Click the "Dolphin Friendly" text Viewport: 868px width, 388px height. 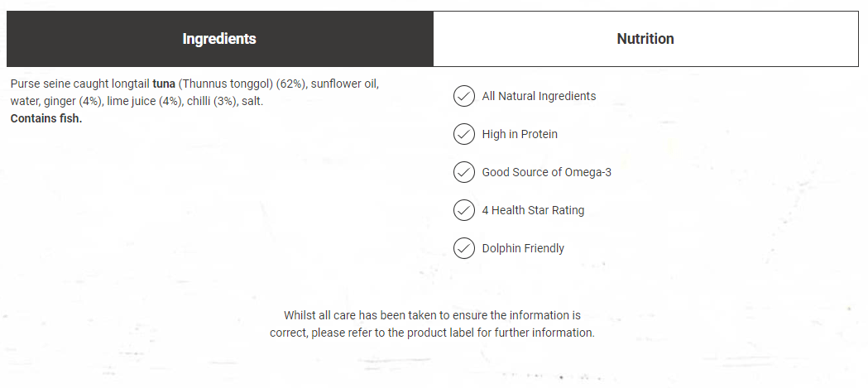[523, 248]
